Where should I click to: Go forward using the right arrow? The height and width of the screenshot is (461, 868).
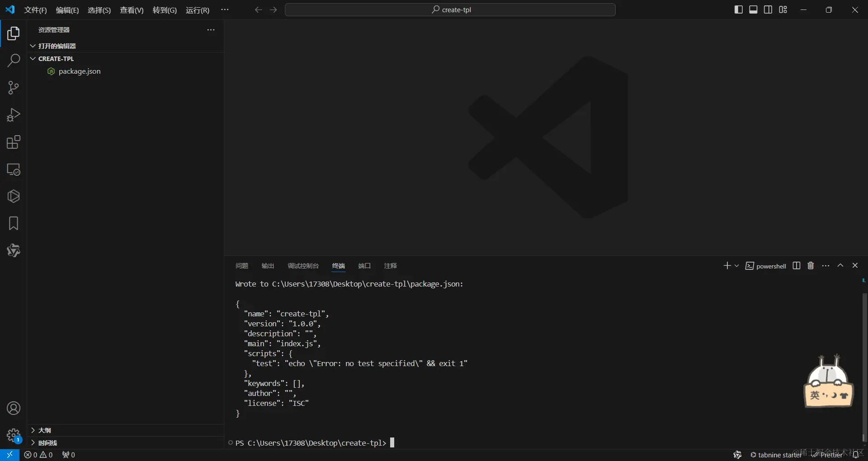pos(274,9)
